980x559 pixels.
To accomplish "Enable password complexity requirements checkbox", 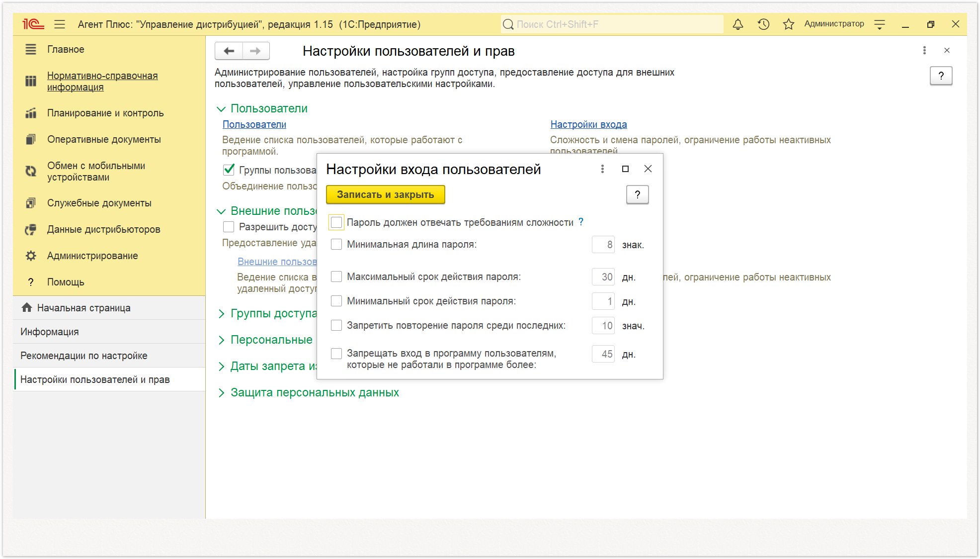I will click(336, 222).
